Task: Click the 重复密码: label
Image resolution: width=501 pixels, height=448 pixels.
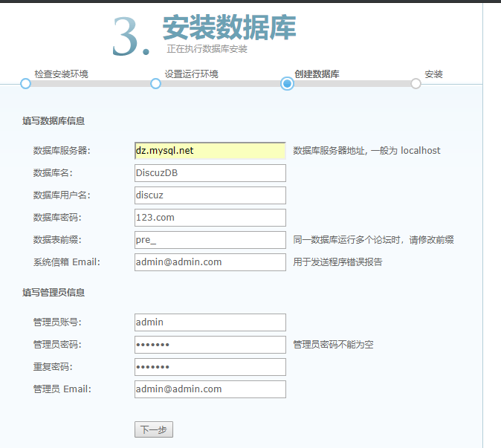Action: 53,367
